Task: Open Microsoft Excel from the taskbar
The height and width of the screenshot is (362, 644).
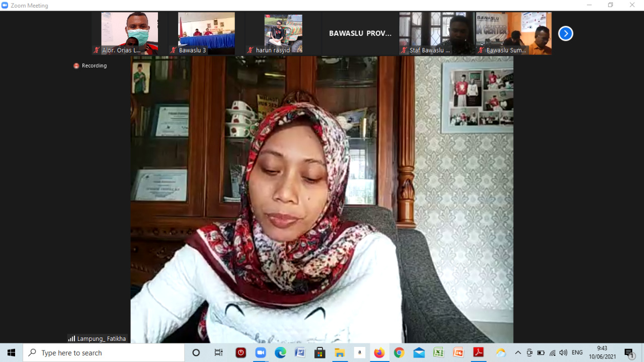Action: [x=438, y=353]
